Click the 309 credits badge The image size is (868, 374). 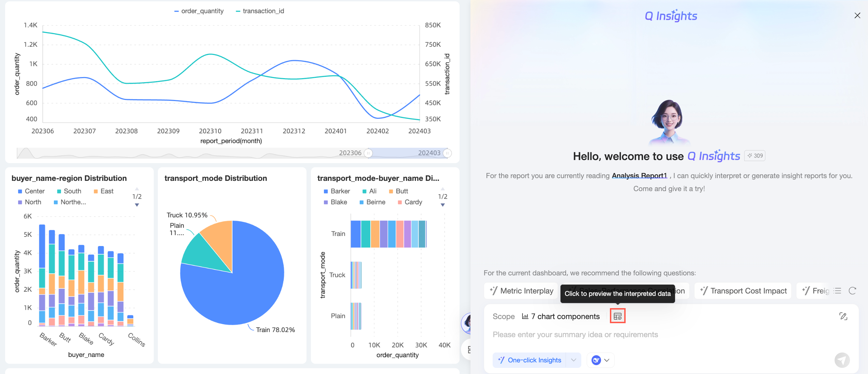click(755, 156)
